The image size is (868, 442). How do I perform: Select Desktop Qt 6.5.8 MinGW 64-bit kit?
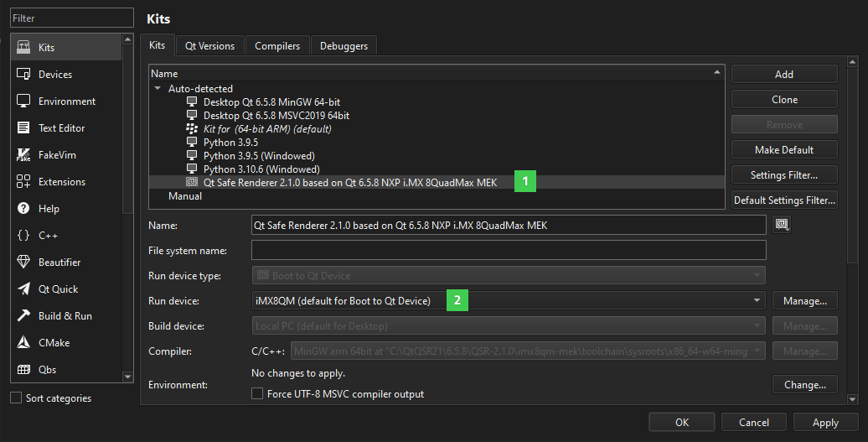271,101
